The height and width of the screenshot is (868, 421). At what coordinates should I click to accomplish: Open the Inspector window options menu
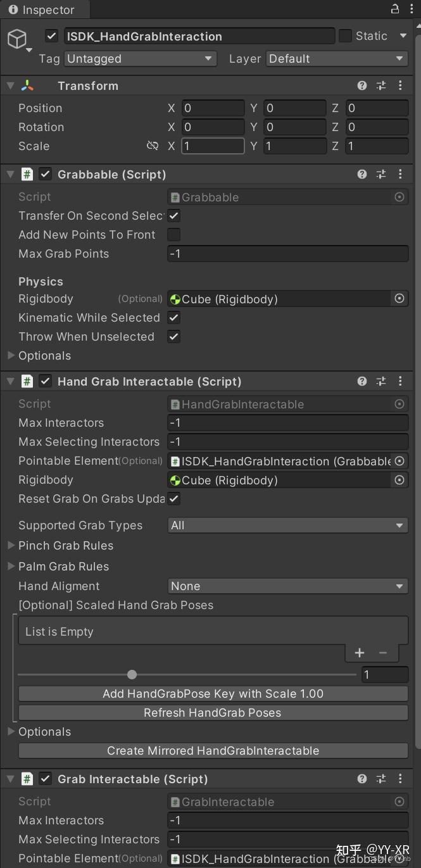tap(411, 9)
